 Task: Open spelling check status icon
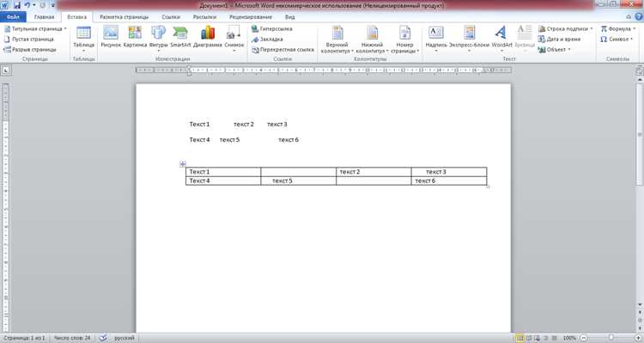click(103, 338)
